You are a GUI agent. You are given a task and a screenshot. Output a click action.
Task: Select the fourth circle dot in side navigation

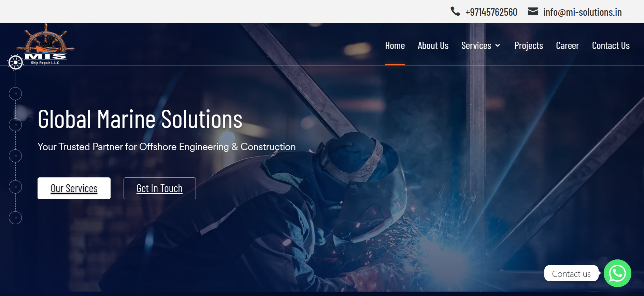pyautogui.click(x=15, y=187)
